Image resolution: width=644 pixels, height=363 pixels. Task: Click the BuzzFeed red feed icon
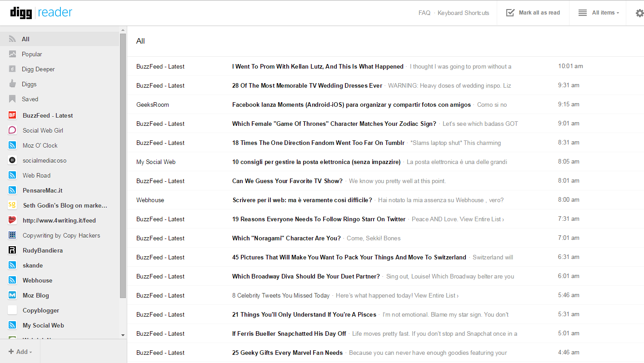13,115
